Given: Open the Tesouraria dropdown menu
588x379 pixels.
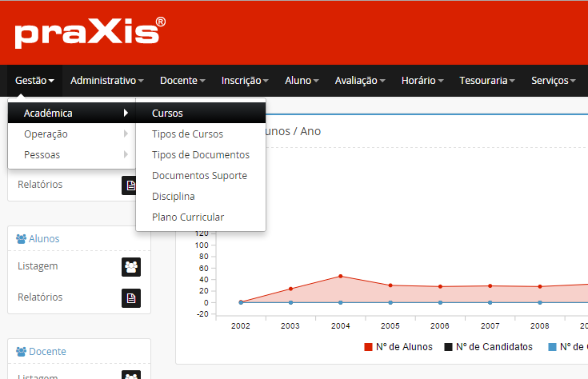Looking at the screenshot, I should tap(488, 81).
